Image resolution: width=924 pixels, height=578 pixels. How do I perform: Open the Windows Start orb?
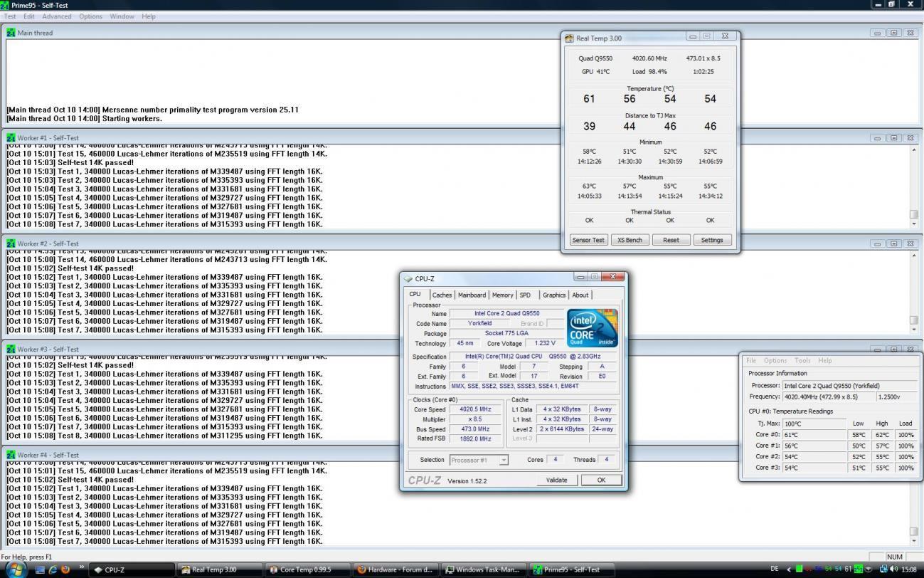(x=16, y=569)
